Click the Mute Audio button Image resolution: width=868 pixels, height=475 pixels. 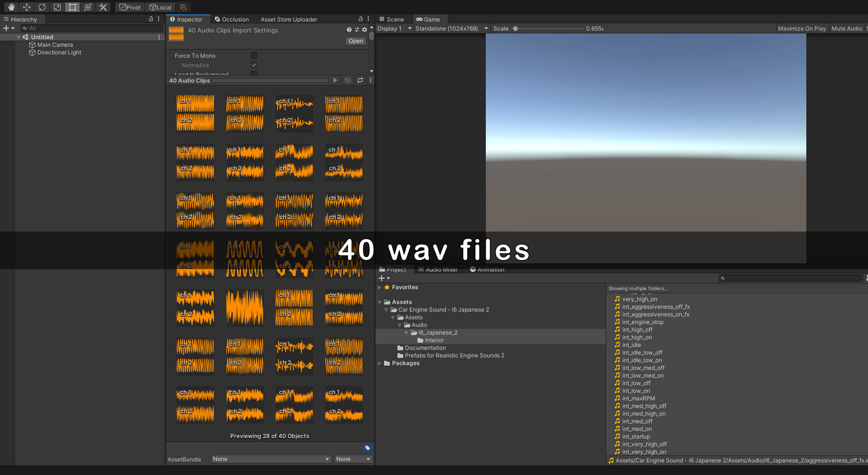846,28
